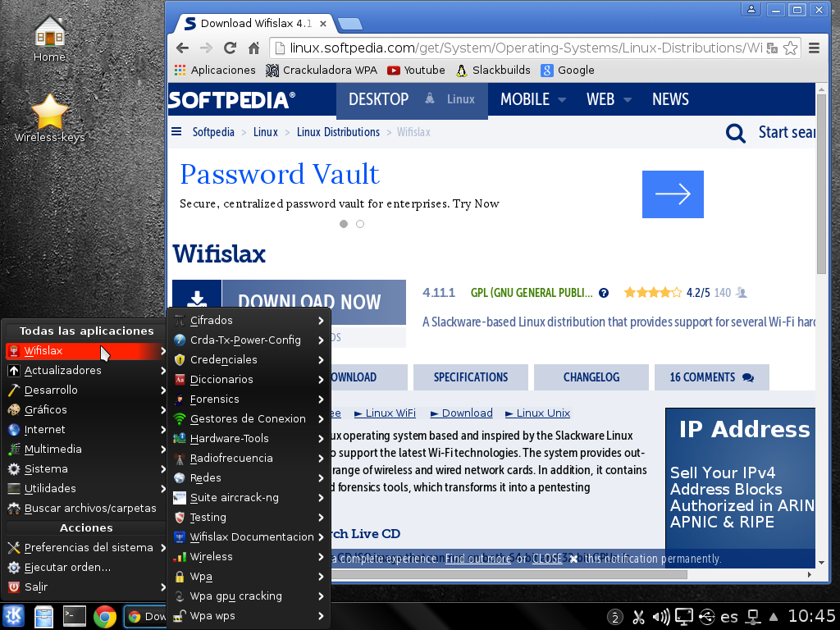This screenshot has height=630, width=840.
Task: Expand the Salir submenu
Action: click(86, 587)
